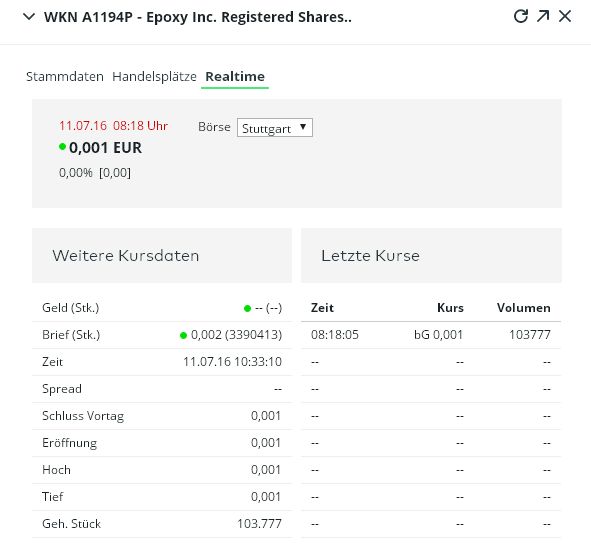Click the Kurs column header
The image size is (591, 548).
click(450, 308)
